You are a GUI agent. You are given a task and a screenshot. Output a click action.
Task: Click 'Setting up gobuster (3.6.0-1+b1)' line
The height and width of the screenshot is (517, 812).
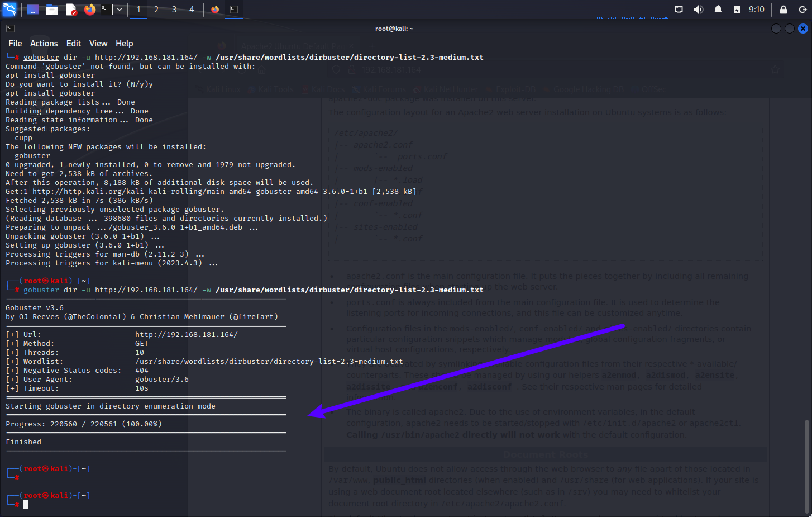[x=85, y=245]
